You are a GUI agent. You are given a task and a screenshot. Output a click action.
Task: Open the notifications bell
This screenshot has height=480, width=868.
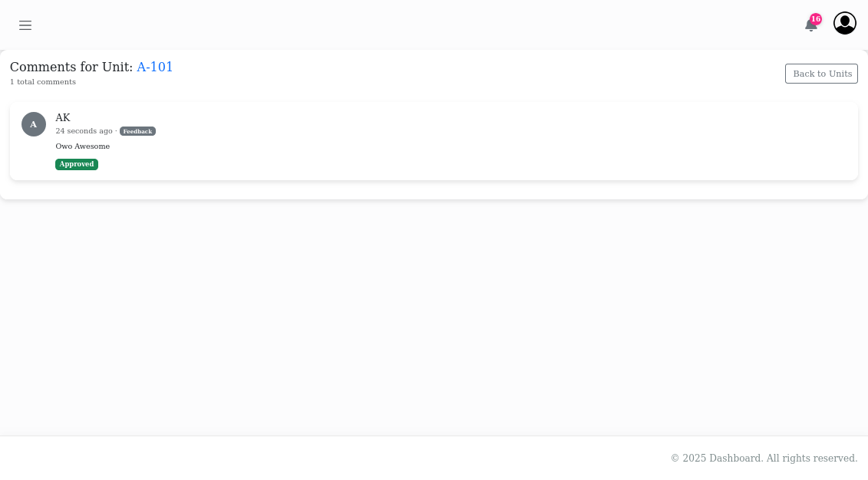(810, 26)
